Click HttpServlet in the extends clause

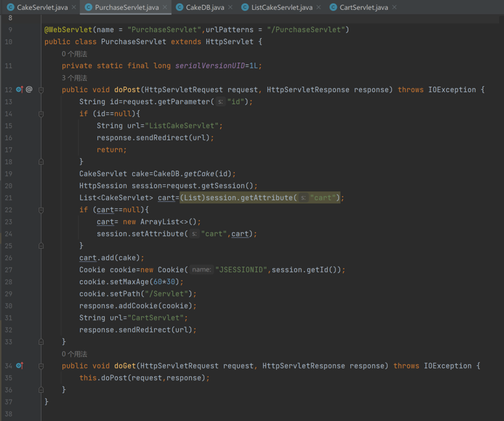coord(230,42)
